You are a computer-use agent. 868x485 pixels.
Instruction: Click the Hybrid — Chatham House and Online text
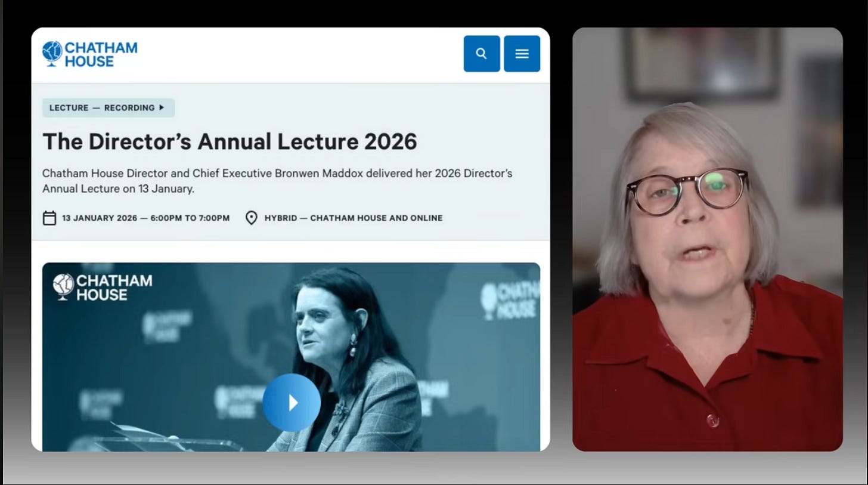click(x=354, y=218)
